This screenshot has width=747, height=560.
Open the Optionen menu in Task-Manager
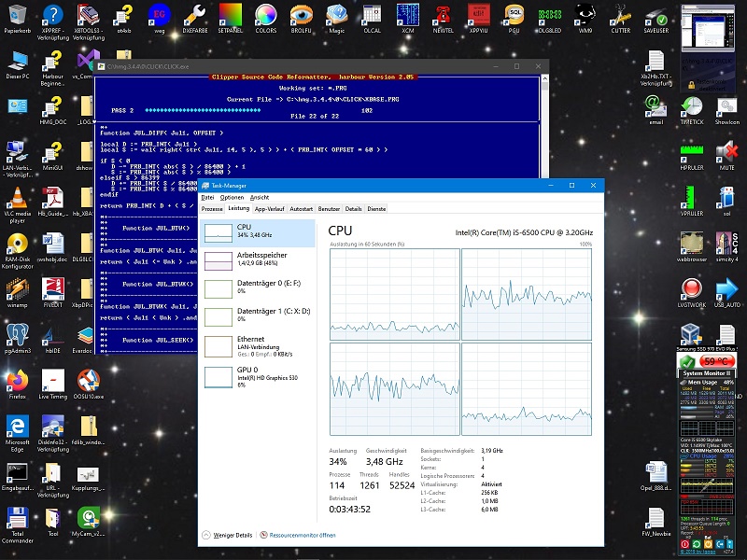point(232,197)
